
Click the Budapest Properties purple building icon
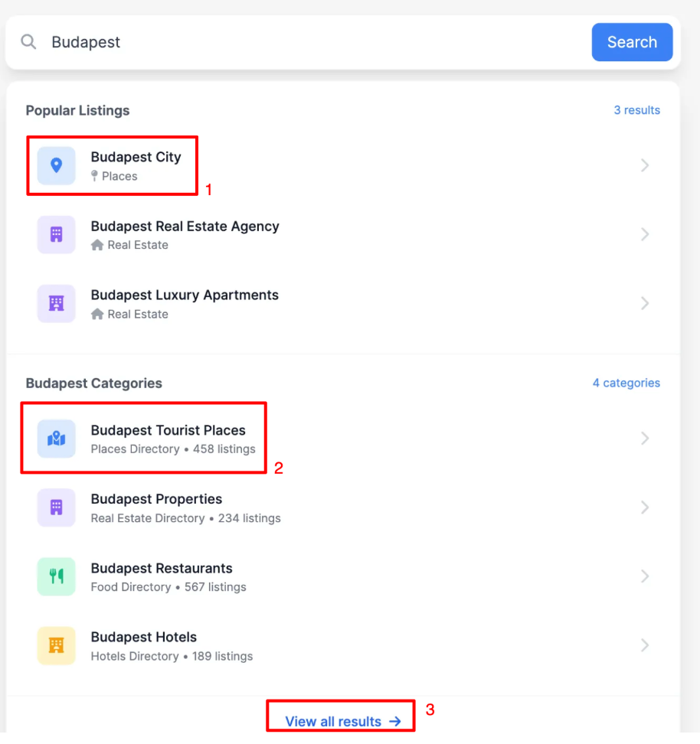coord(56,507)
